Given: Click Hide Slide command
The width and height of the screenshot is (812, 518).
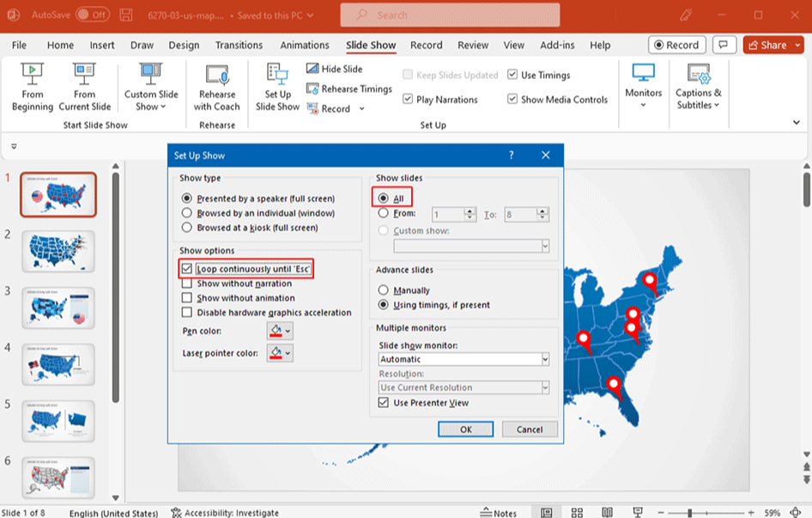Looking at the screenshot, I should pyautogui.click(x=335, y=69).
